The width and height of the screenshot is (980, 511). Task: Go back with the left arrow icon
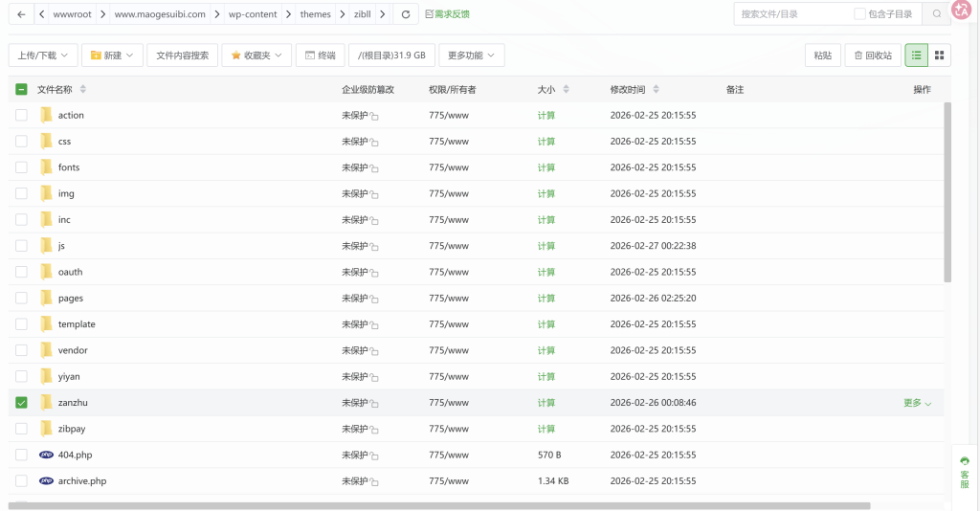point(21,14)
